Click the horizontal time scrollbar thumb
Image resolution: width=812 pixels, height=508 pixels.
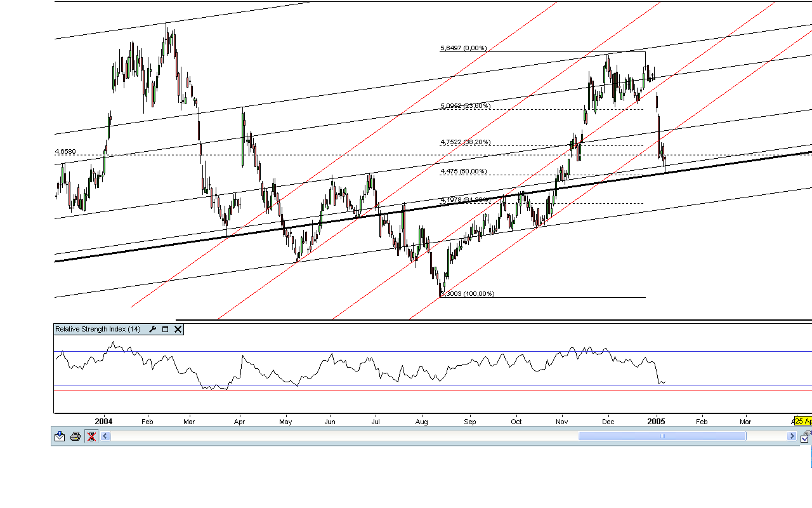(x=662, y=436)
